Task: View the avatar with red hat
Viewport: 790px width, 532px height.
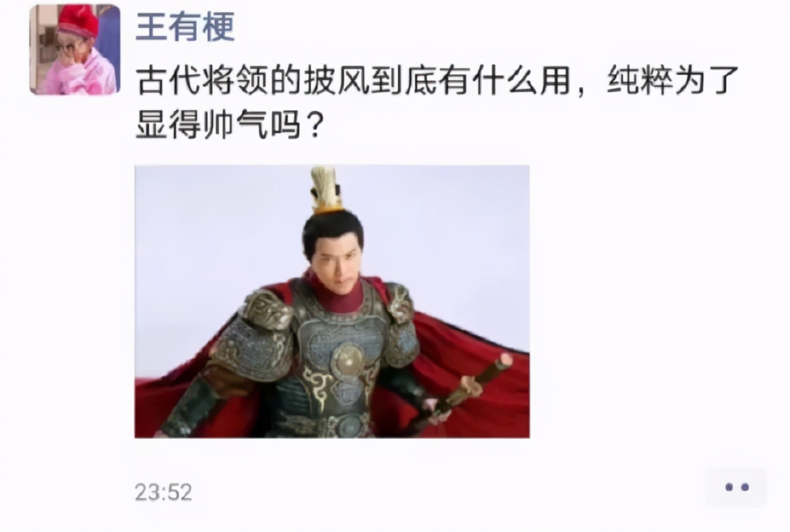Action: tap(75, 49)
